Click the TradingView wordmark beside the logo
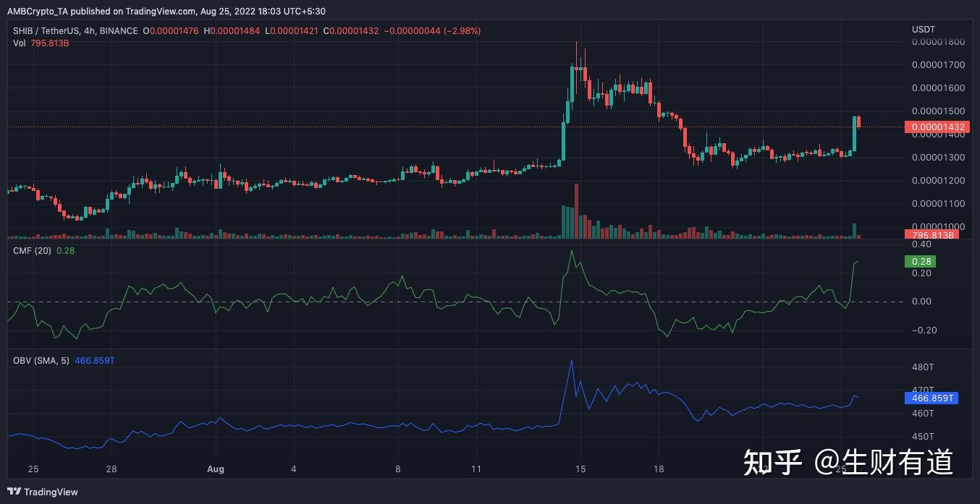The width and height of the screenshot is (980, 504). tap(51, 492)
